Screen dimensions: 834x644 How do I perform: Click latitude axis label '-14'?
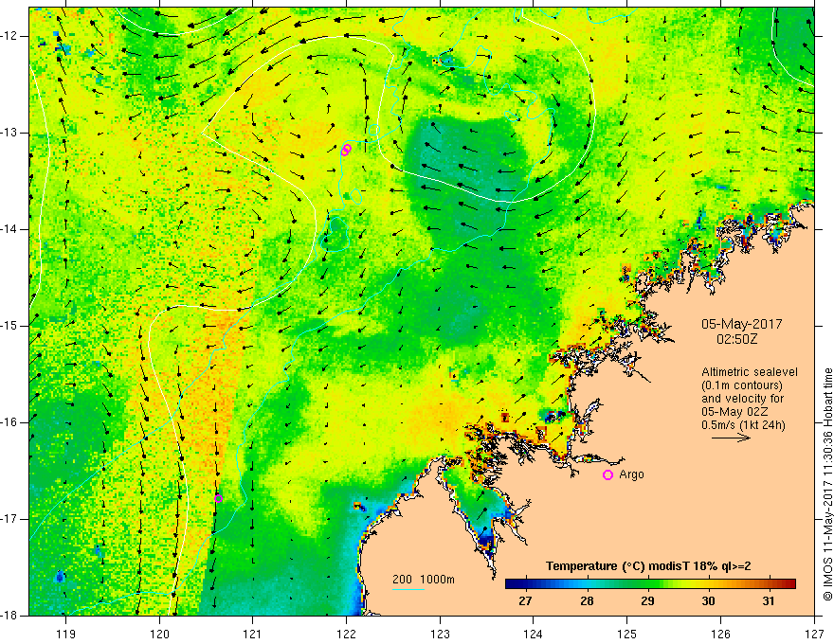tap(10, 229)
